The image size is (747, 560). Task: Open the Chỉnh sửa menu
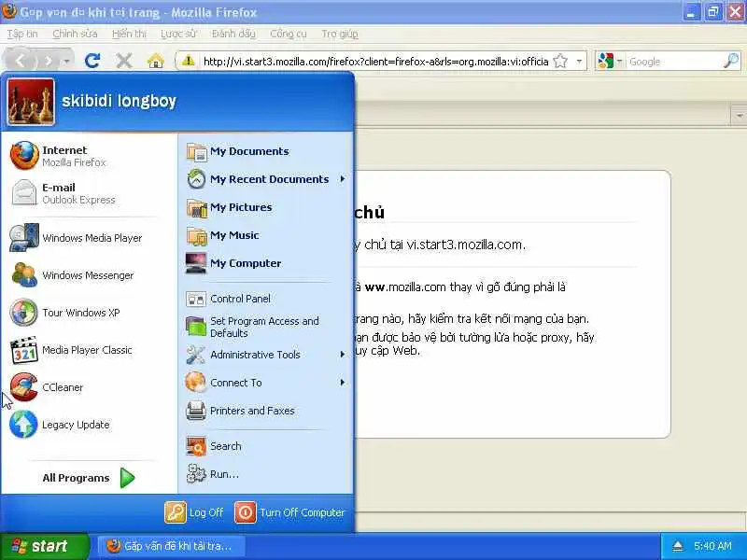pos(75,34)
